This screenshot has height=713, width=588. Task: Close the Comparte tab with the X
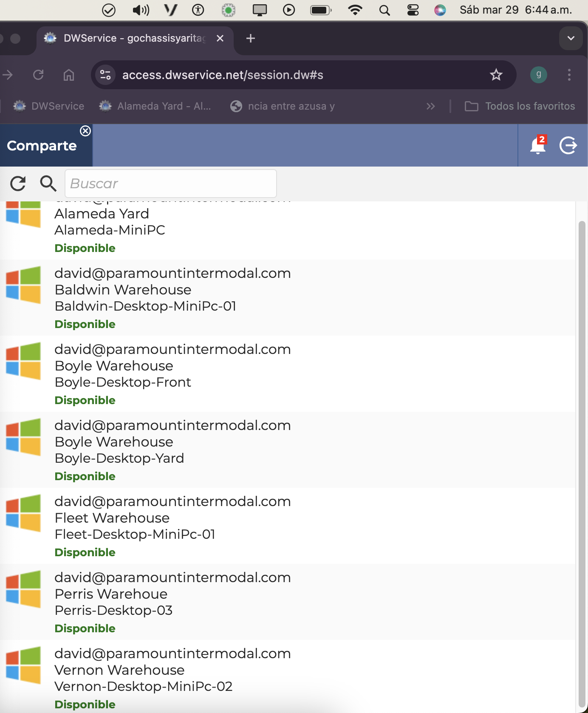tap(85, 131)
